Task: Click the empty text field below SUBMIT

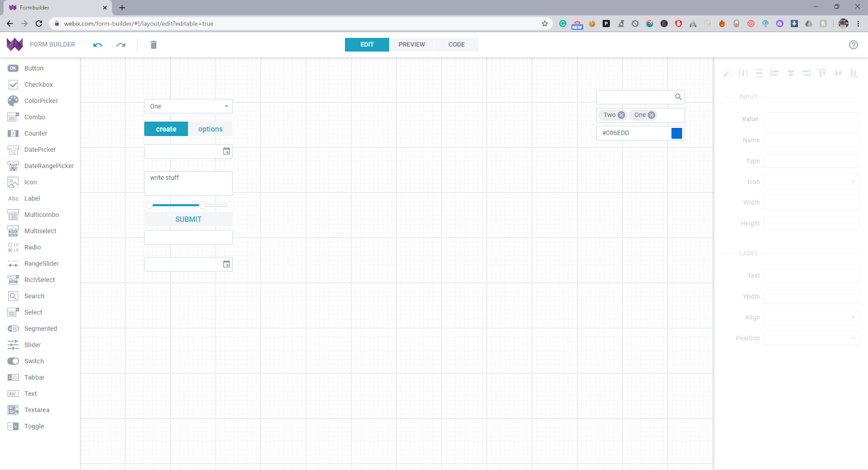Action: click(x=188, y=237)
